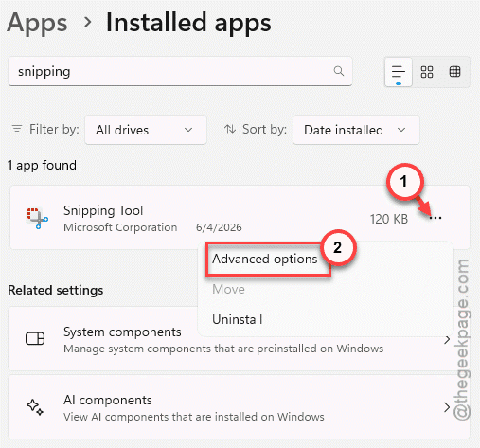Select Advanced options from the menu
This screenshot has height=448, width=480.
click(265, 259)
